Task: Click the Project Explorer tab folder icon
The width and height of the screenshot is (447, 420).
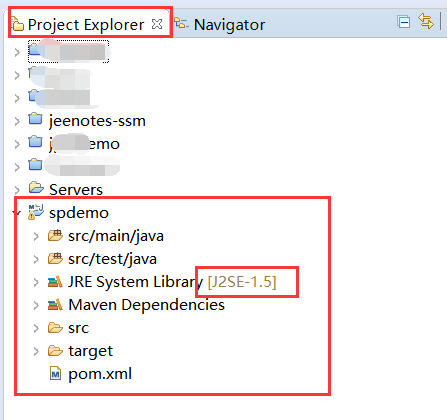Action: click(18, 24)
